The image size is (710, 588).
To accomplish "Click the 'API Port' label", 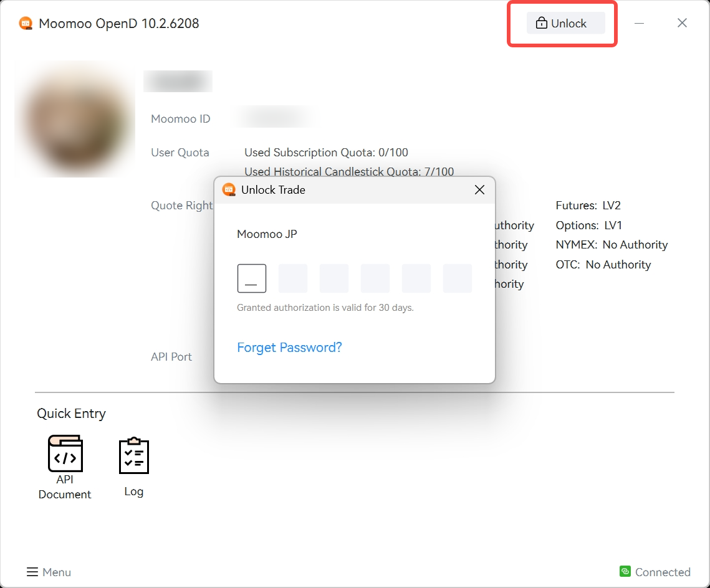I will coord(171,357).
